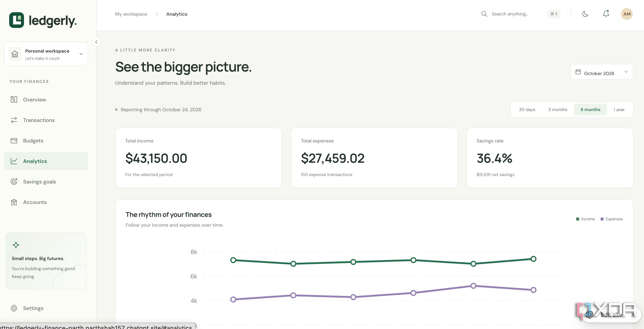This screenshot has width=644, height=329.
Task: Click the Overview sidebar icon
Action: click(14, 99)
